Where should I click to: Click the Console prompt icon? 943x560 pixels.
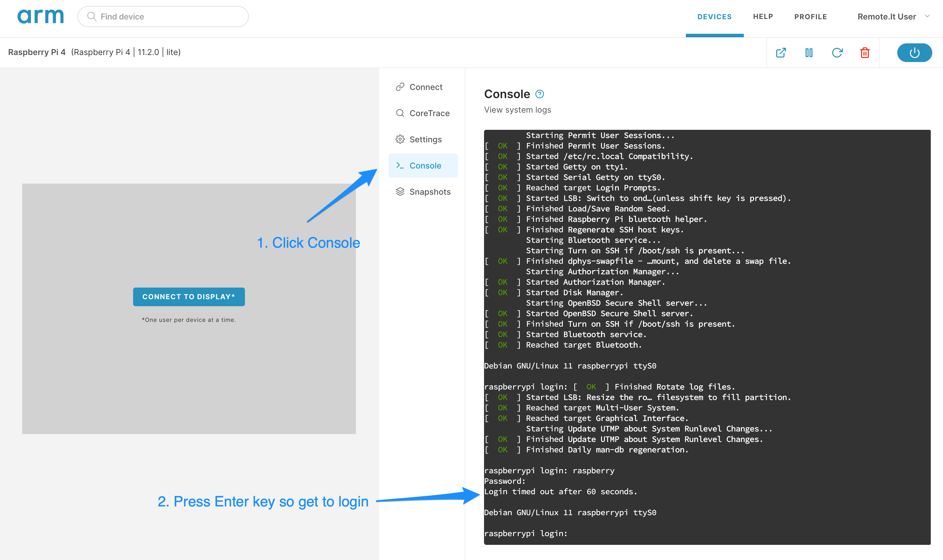tap(400, 166)
